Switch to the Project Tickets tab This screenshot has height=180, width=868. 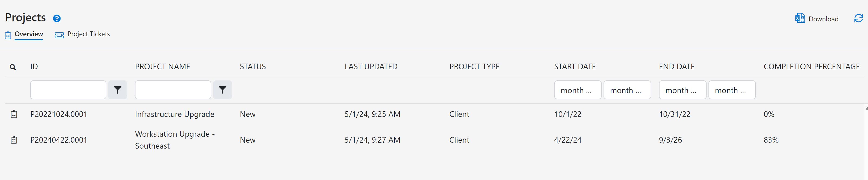88,34
